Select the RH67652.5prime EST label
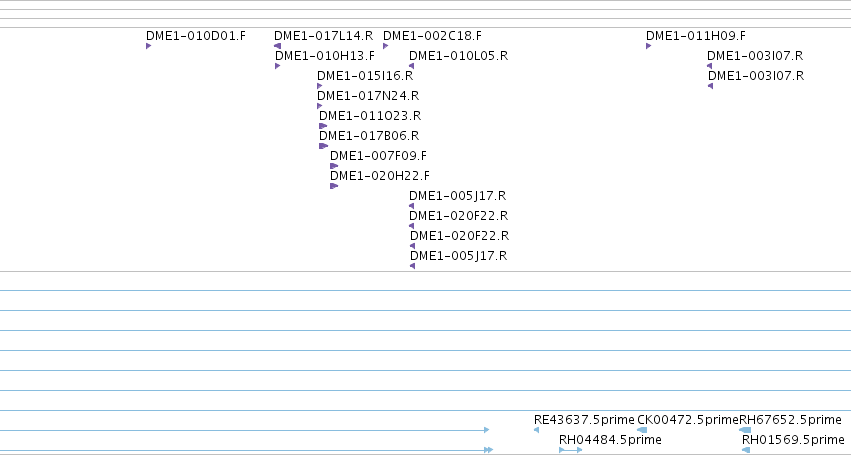Image resolution: width=851 pixels, height=455 pixels. (x=790, y=420)
